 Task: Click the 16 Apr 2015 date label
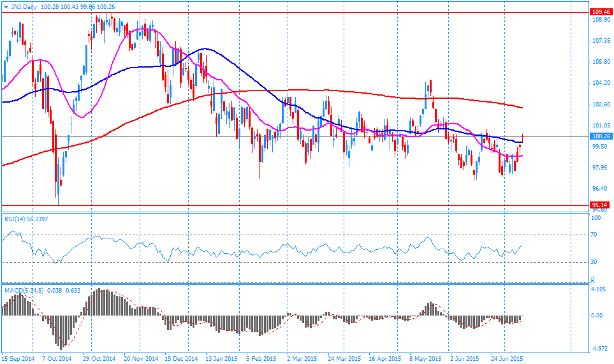point(385,358)
